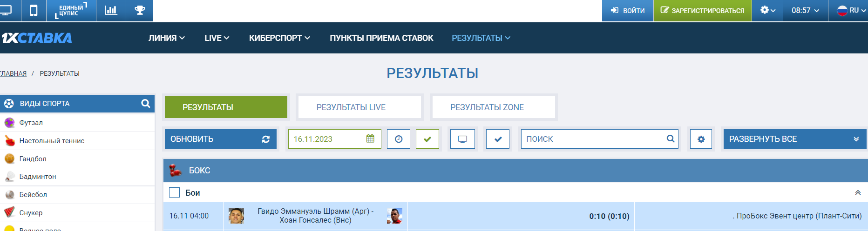The width and height of the screenshot is (868, 231).
Task: Click the snooker balls icon
Action: click(9, 212)
